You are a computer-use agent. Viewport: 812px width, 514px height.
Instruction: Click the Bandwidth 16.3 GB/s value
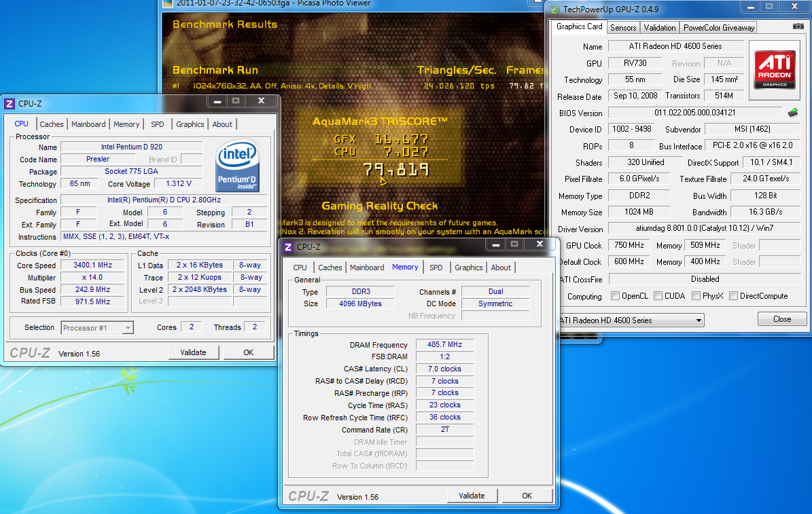click(x=766, y=212)
